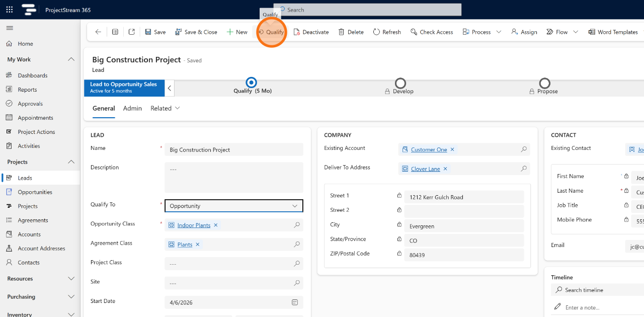The width and height of the screenshot is (644, 317).
Task: Expand the Flow command dropdown arrow
Action: (576, 32)
